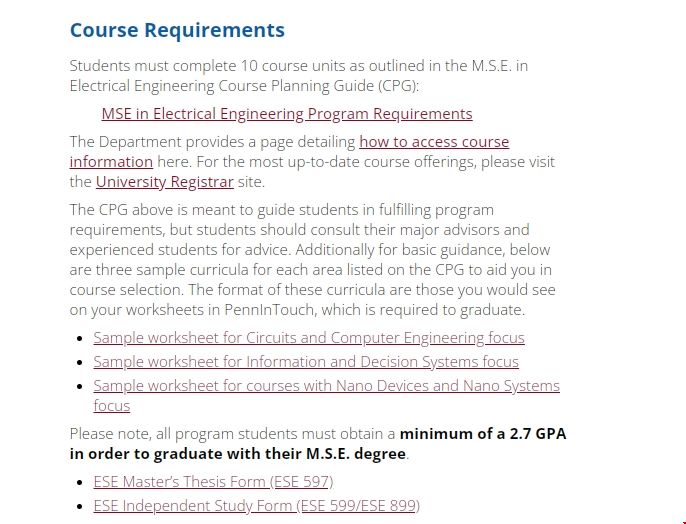Open Nano Devices and Nano Systems worksheet link
Viewport: 686px width, 524px height.
coord(326,386)
